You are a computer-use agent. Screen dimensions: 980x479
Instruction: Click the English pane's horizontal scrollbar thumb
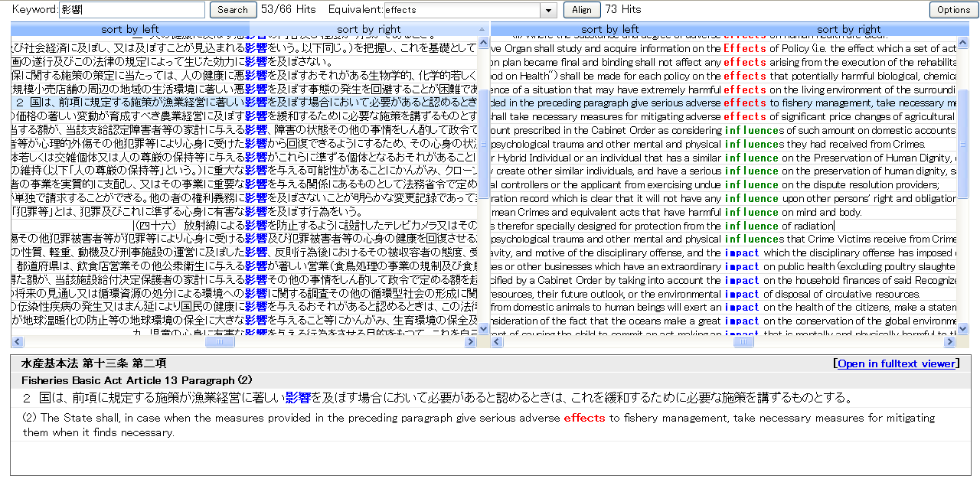tap(743, 342)
